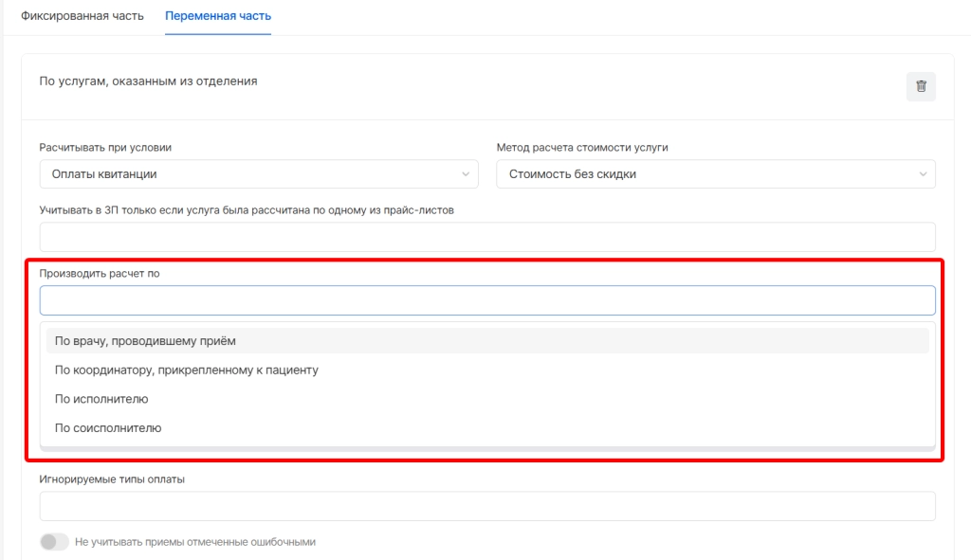Switch to the Фиксированная часть tab
This screenshot has width=971, height=560.
[x=82, y=17]
